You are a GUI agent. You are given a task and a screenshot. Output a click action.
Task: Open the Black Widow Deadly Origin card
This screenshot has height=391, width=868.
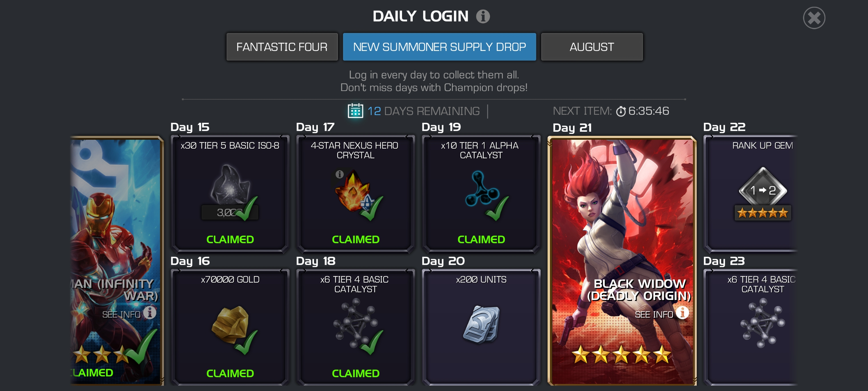tap(622, 261)
